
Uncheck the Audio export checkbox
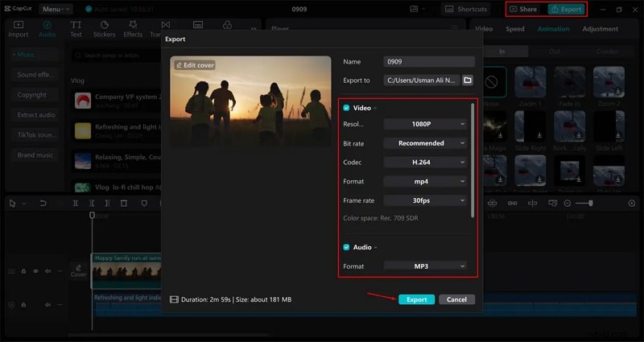coord(346,247)
